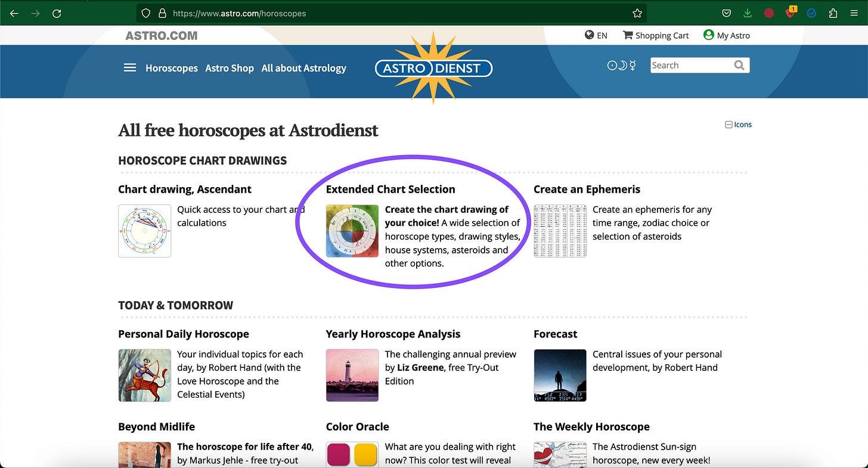The height and width of the screenshot is (468, 868).
Task: Click the yellow color square
Action: (365, 456)
